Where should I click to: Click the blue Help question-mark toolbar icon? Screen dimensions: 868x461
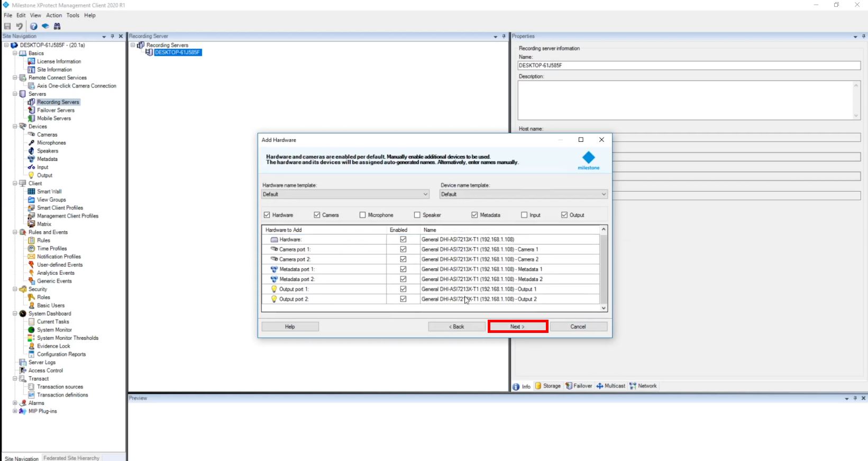point(33,26)
